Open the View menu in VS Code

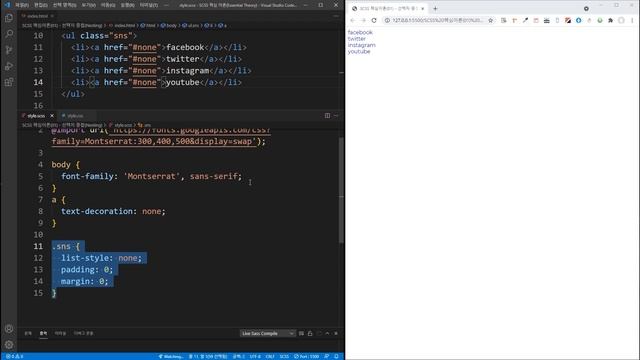89,5
